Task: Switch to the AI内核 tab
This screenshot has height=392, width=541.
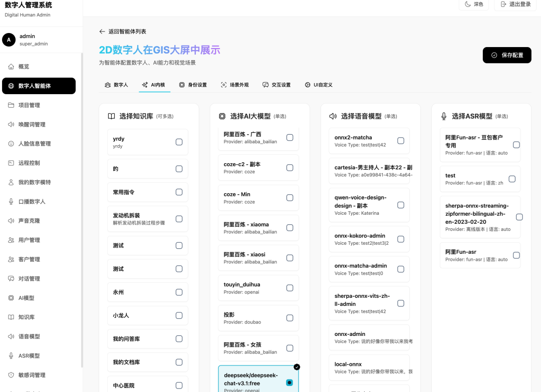Action: pos(154,85)
